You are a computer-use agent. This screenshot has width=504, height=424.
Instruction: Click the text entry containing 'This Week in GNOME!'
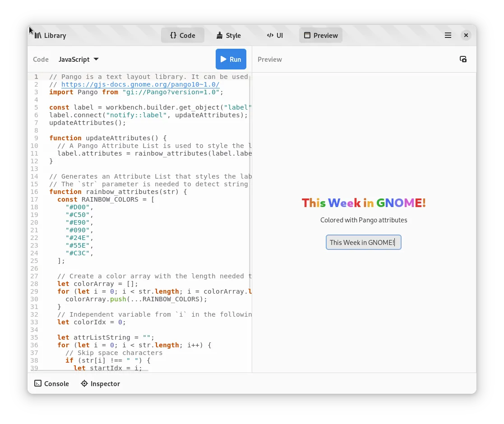point(363,243)
